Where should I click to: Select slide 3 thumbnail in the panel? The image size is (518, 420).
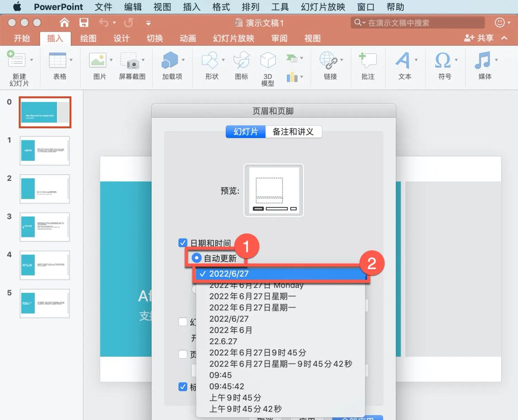coord(45,227)
